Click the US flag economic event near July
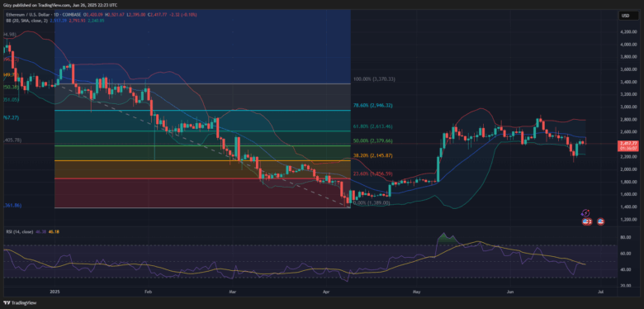The height and width of the screenshot is (309, 644). (x=600, y=221)
